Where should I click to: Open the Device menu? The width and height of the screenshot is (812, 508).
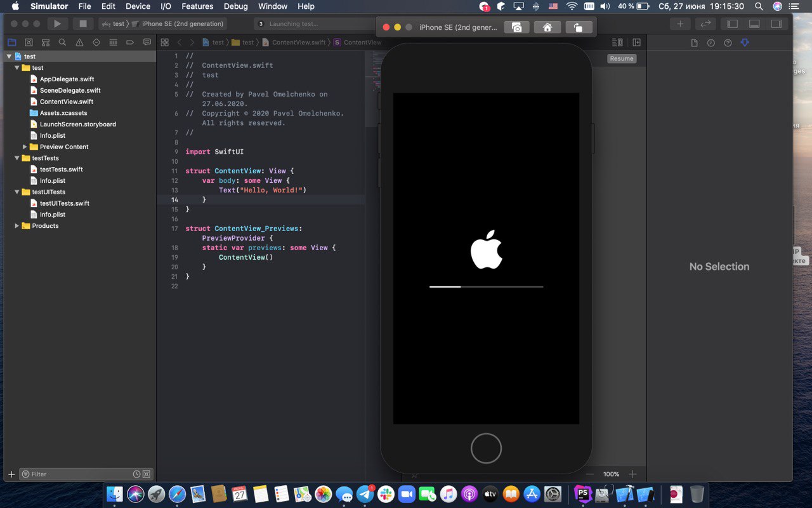138,6
